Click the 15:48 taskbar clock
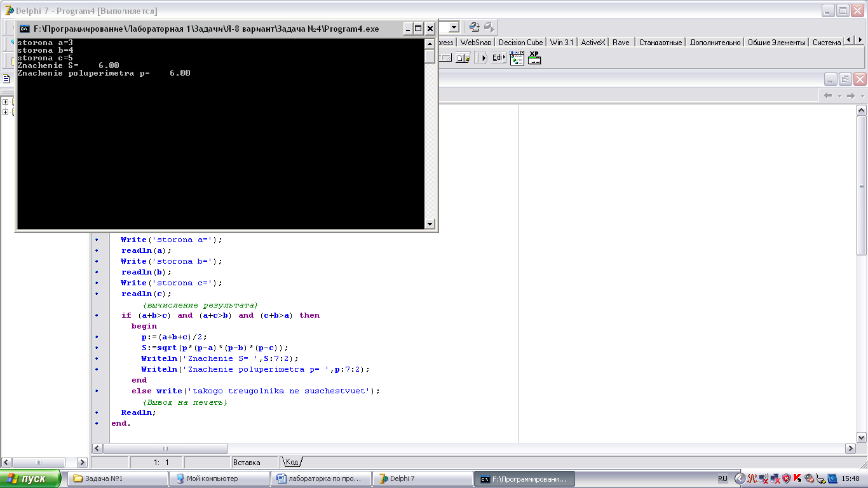This screenshot has width=868, height=488. pos(850,478)
